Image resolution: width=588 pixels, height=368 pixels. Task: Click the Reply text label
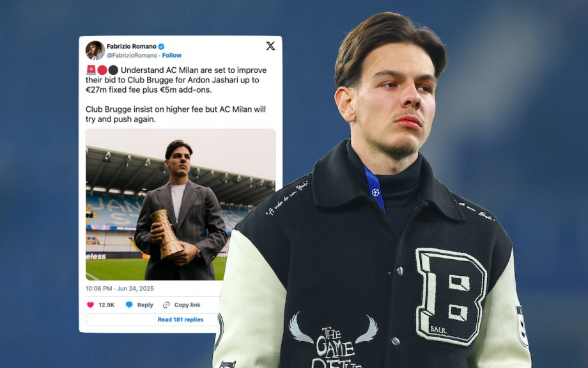coord(145,305)
